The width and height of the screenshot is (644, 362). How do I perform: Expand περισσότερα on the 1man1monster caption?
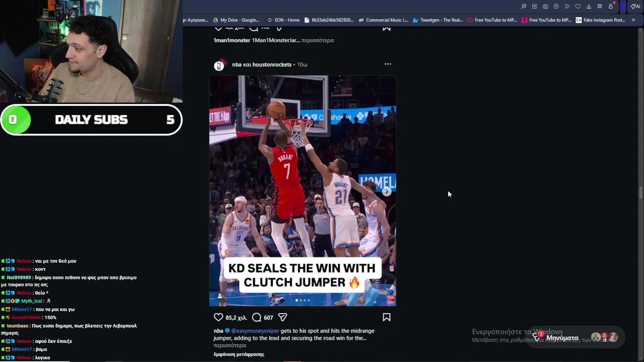pyautogui.click(x=317, y=40)
